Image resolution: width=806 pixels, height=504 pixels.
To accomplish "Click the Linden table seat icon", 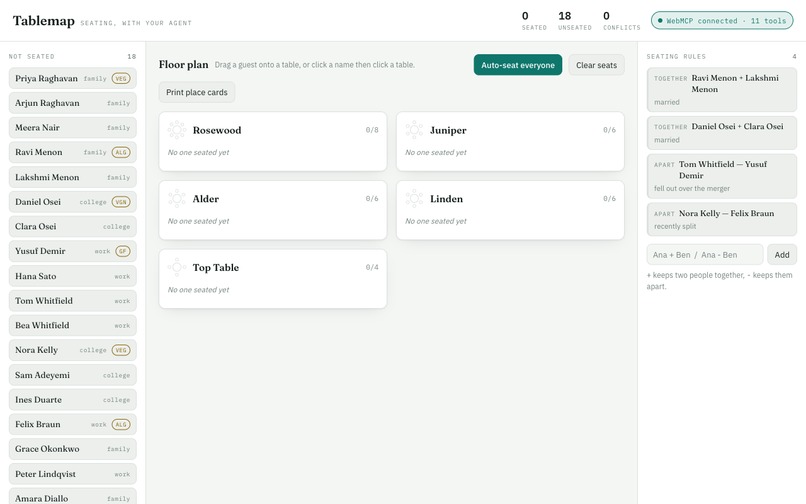I will point(414,199).
